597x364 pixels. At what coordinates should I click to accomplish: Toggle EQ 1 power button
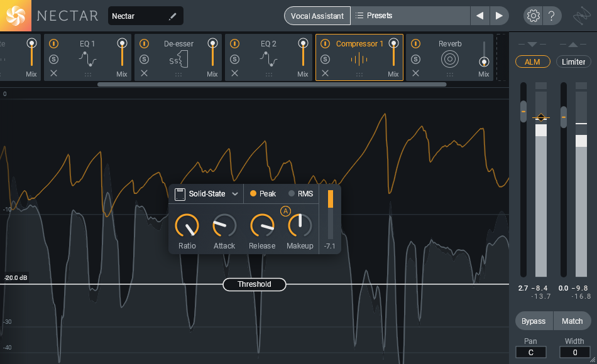[53, 44]
